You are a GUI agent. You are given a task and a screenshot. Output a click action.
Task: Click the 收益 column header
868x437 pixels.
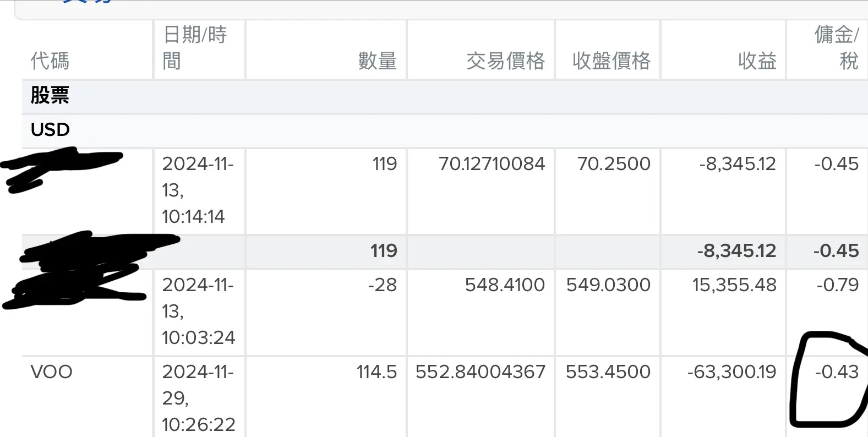[x=757, y=61]
